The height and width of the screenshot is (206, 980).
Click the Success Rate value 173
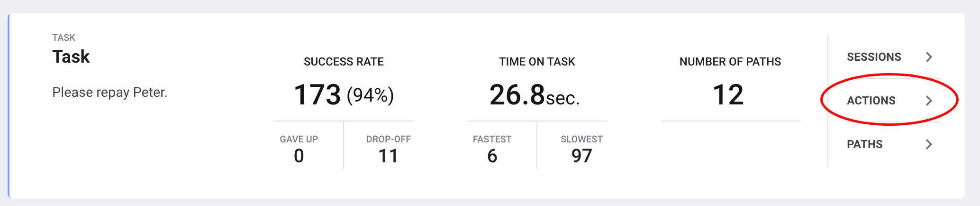(x=317, y=94)
